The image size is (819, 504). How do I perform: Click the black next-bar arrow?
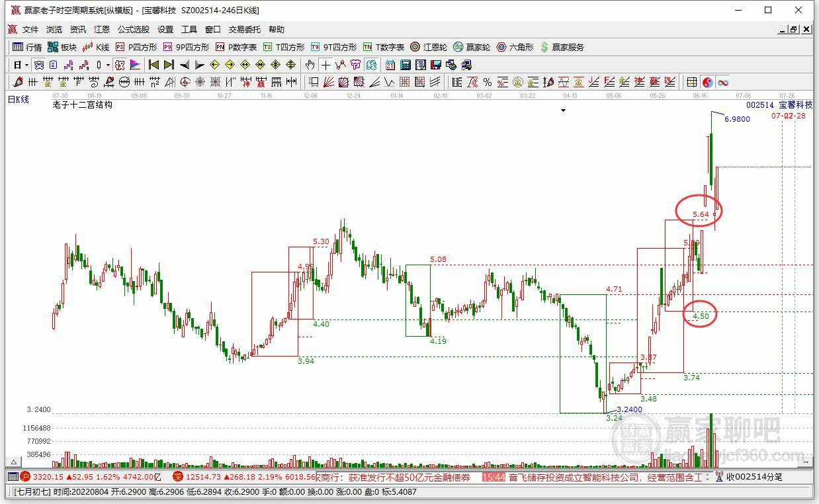click(199, 65)
